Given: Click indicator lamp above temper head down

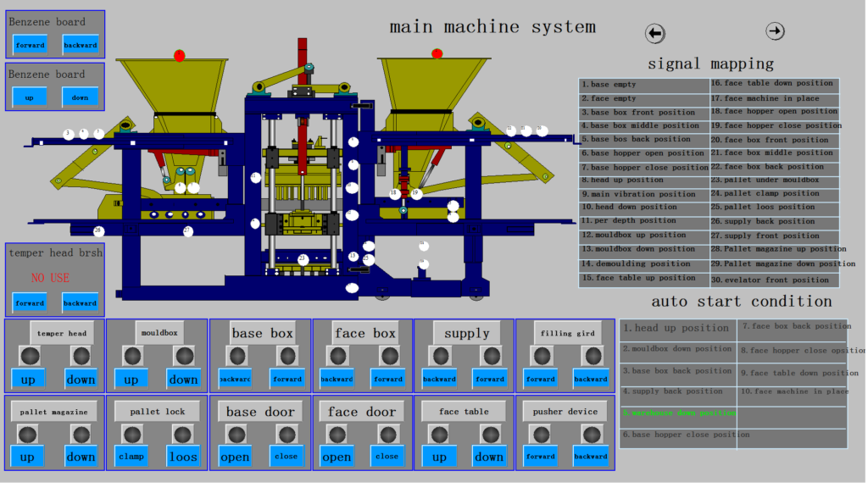Looking at the screenshot, I should coord(81,357).
